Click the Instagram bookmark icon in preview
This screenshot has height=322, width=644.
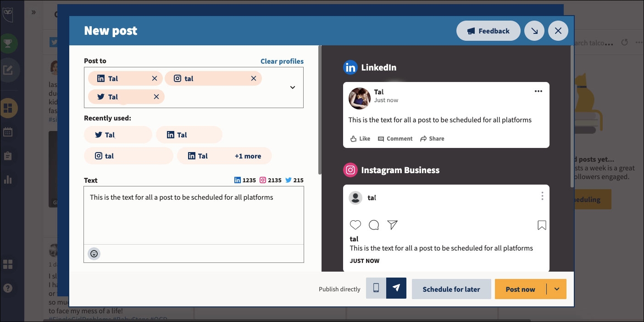(x=542, y=225)
